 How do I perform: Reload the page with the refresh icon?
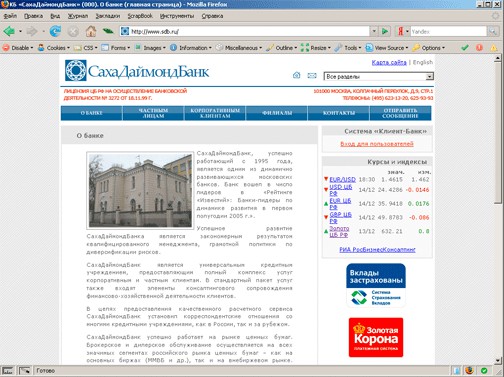pos(55,32)
